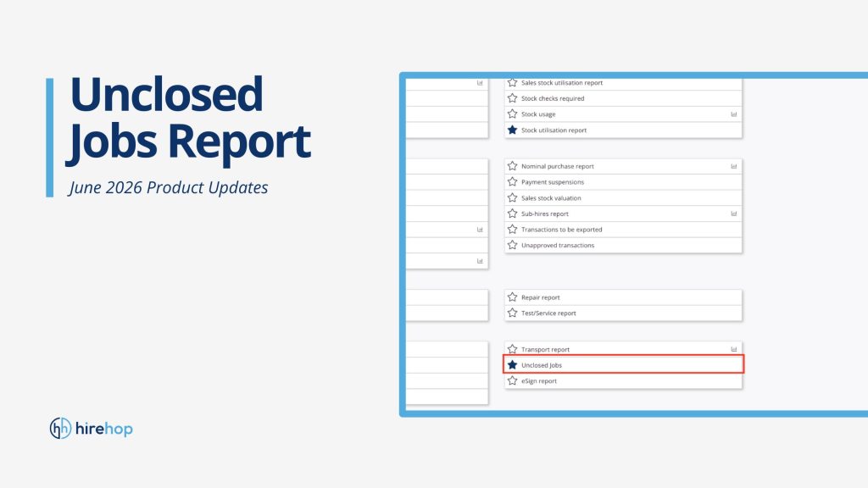Open the Test/Service report
This screenshot has height=488, width=868.
(x=548, y=313)
